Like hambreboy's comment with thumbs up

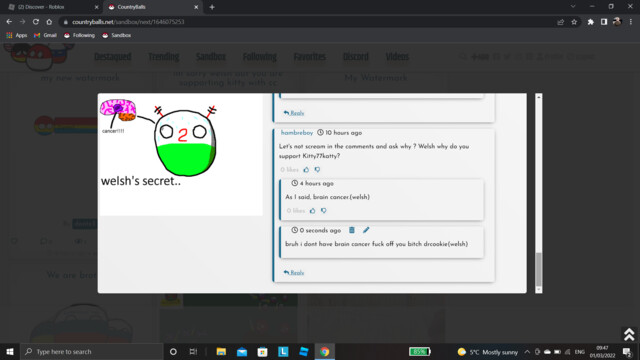pos(306,169)
